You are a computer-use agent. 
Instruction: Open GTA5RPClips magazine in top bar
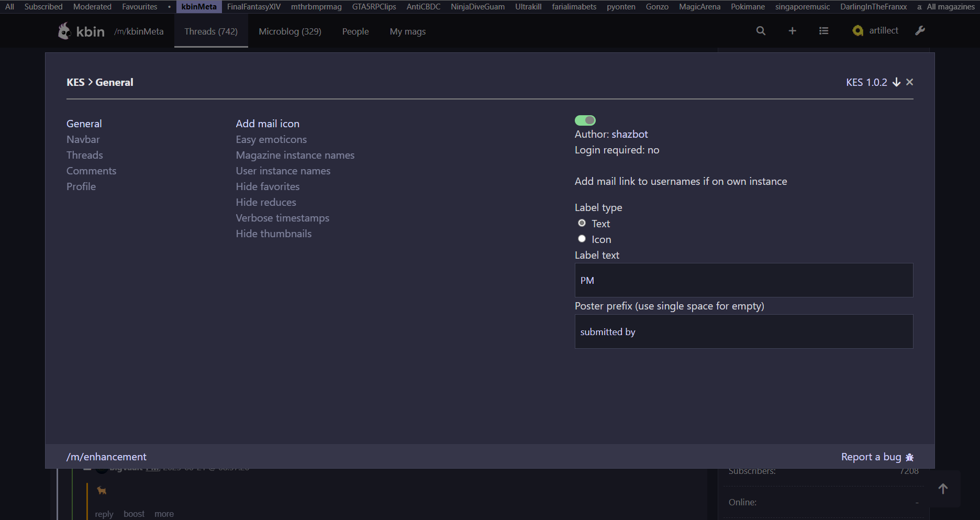pyautogui.click(x=374, y=7)
